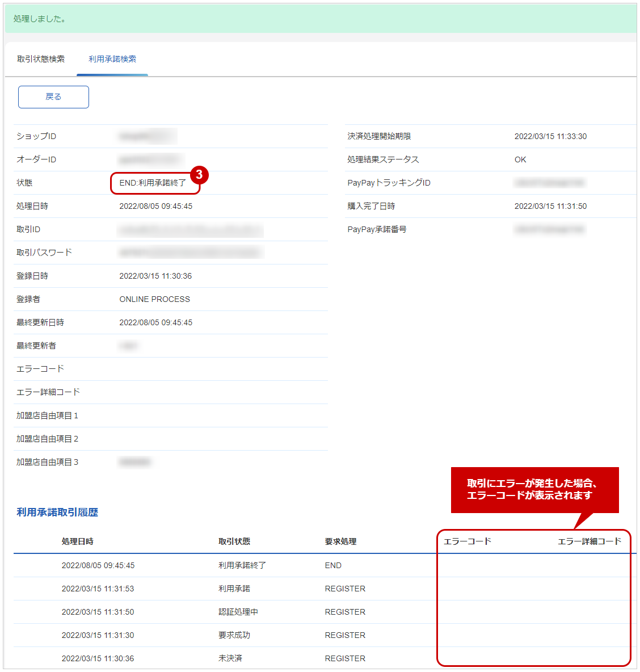Click the 最終更新者 field label
Viewport: 640px width, 672px height.
pos(36,346)
